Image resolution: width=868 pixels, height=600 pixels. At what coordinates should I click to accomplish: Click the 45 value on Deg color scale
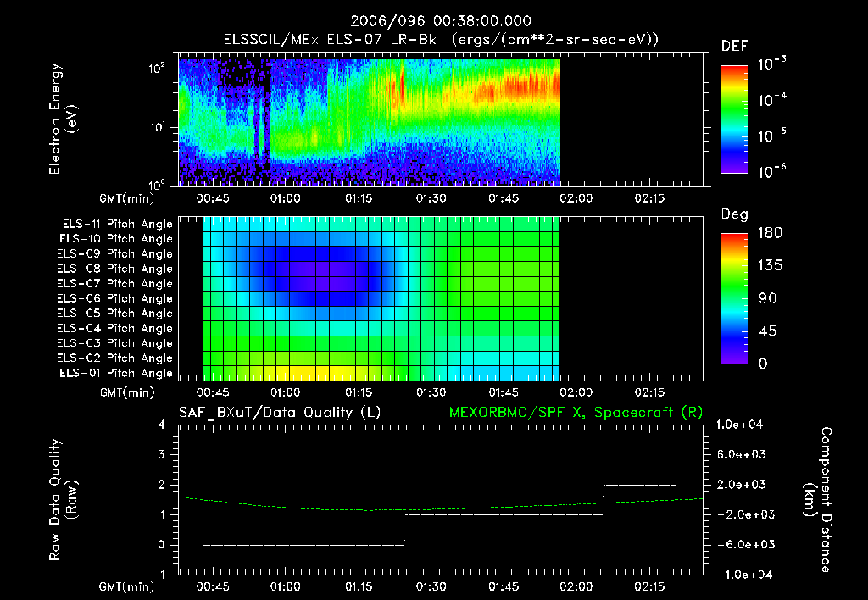point(768,331)
